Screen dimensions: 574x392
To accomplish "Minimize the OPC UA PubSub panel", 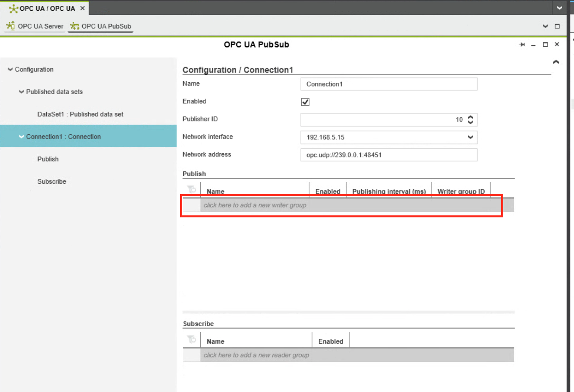I will [533, 45].
